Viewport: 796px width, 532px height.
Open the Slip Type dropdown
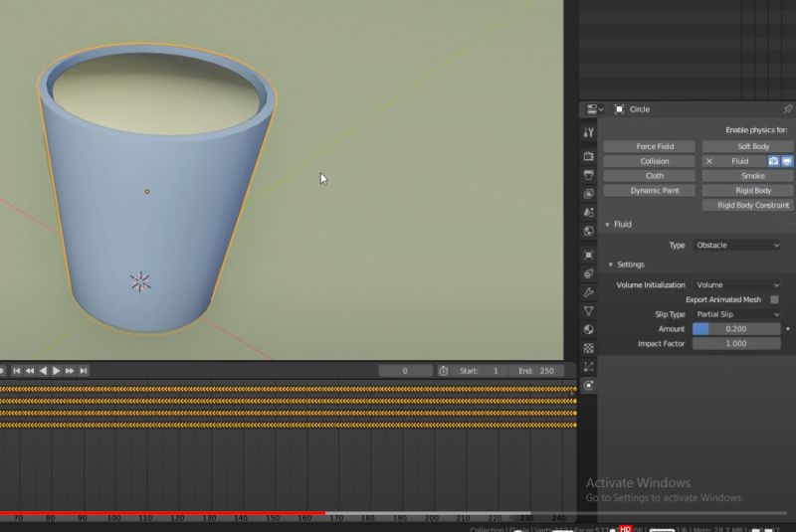point(736,314)
